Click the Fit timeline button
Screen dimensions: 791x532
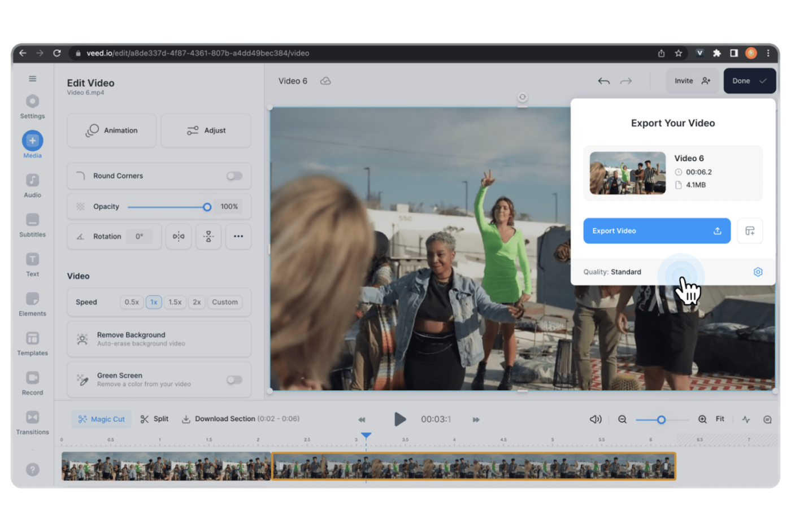[x=720, y=419]
